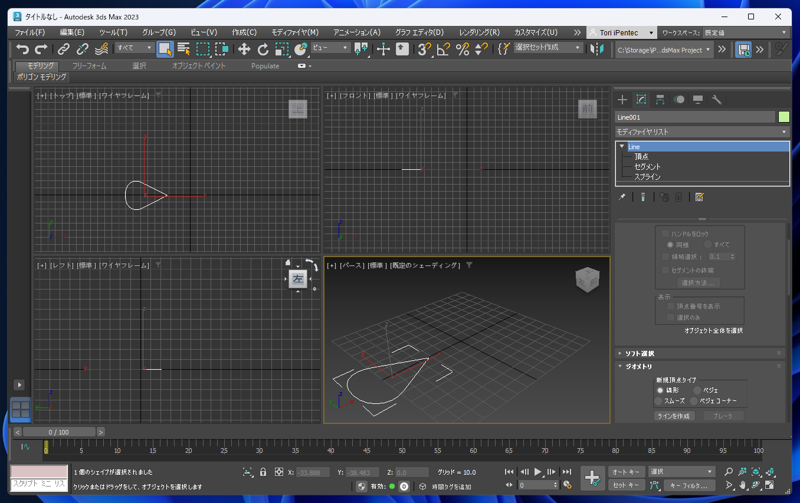The height and width of the screenshot is (503, 800).
Task: Open the Tori iPentec account dropdown
Action: click(621, 33)
